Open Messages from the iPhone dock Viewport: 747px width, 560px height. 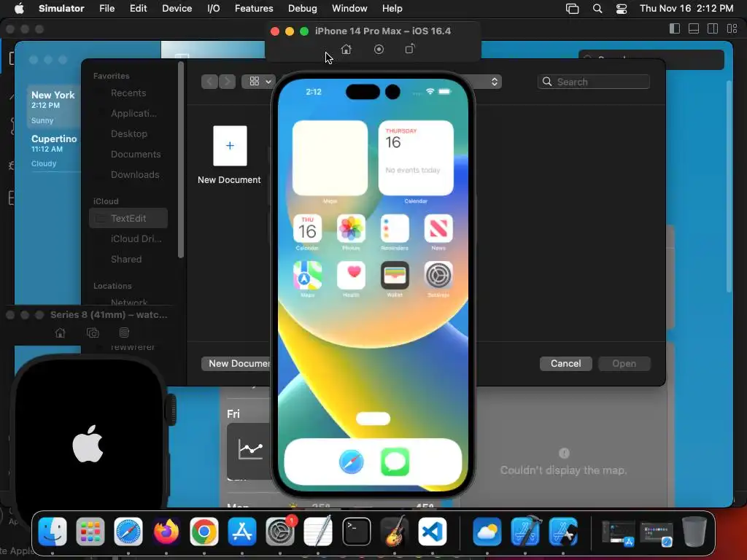pos(395,462)
